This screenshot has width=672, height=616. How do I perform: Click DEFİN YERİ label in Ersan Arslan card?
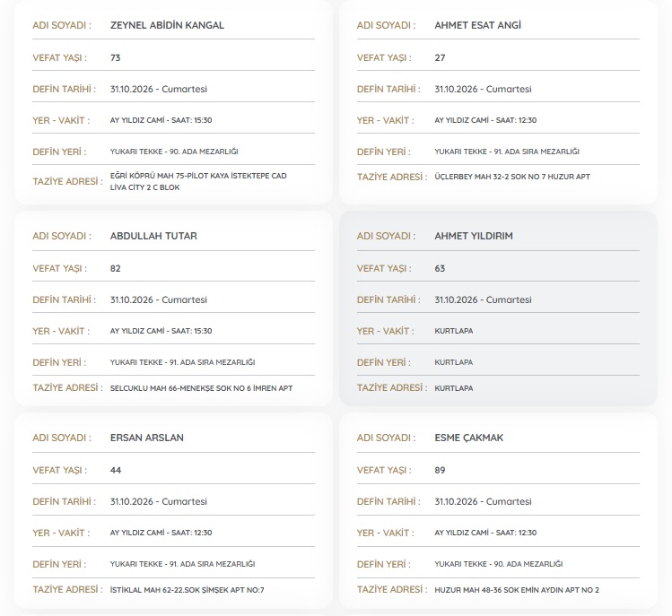[x=59, y=564]
